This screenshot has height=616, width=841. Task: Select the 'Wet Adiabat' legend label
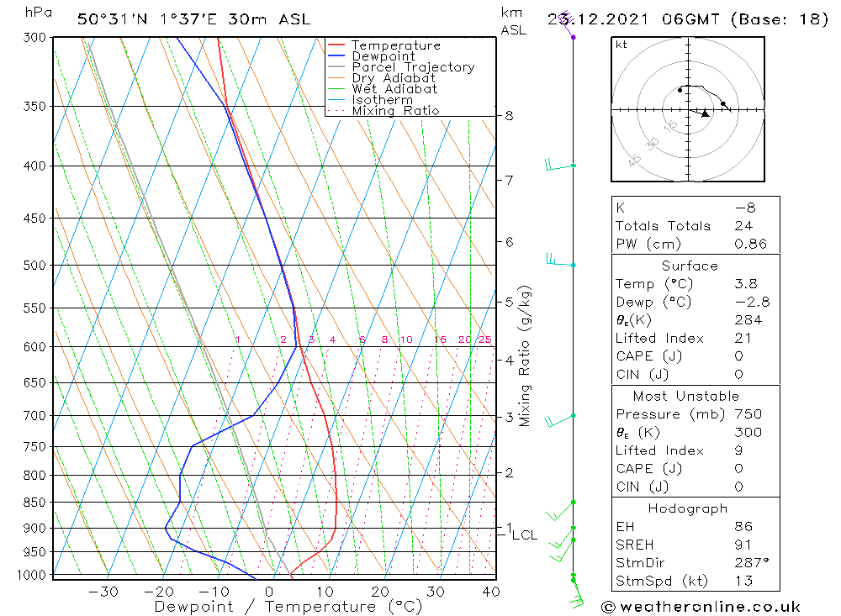(394, 89)
